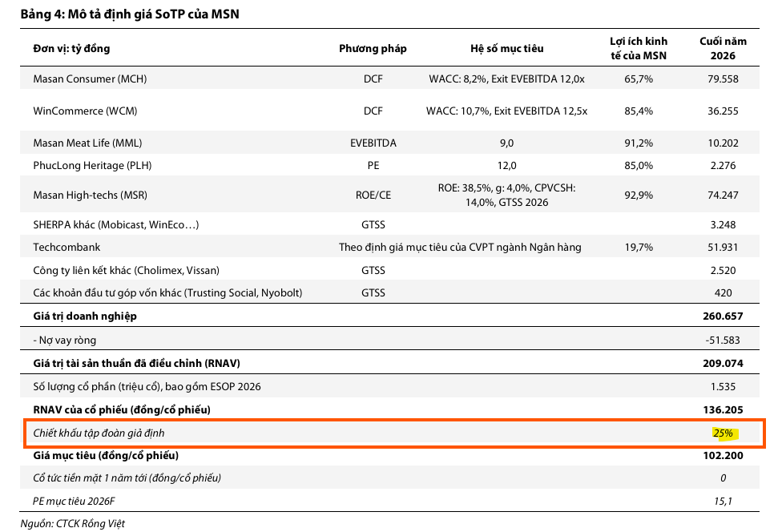Viewport: 778px width, 532px height.
Task: Click the Chiết khấu tập đoàn giả định label
Action: (x=99, y=433)
